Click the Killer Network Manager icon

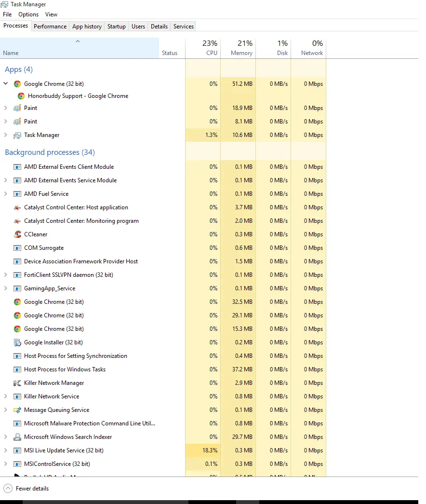pos(17,383)
